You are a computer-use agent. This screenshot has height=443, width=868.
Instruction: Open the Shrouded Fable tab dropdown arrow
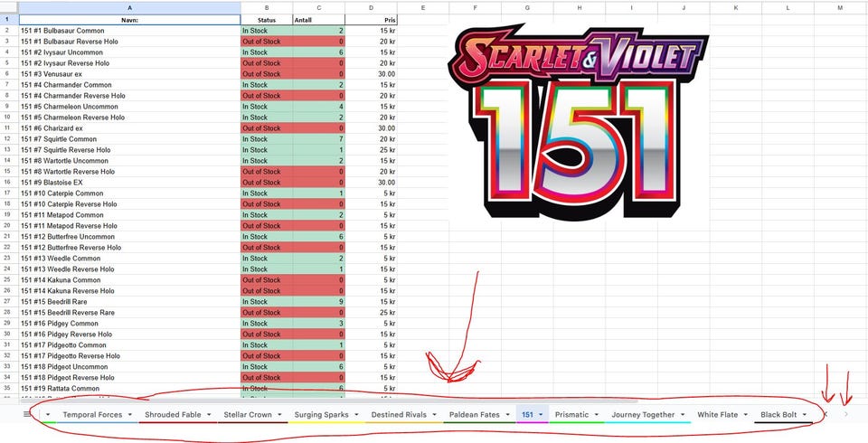point(209,414)
